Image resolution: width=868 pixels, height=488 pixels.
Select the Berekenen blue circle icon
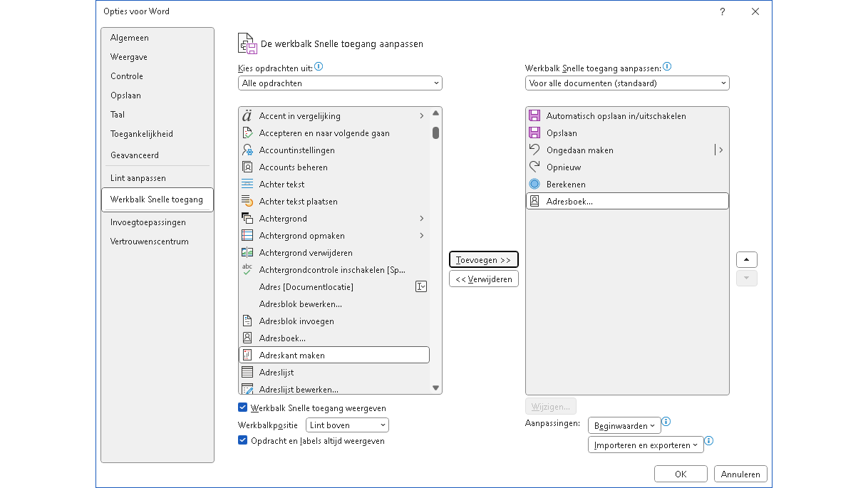pyautogui.click(x=534, y=185)
